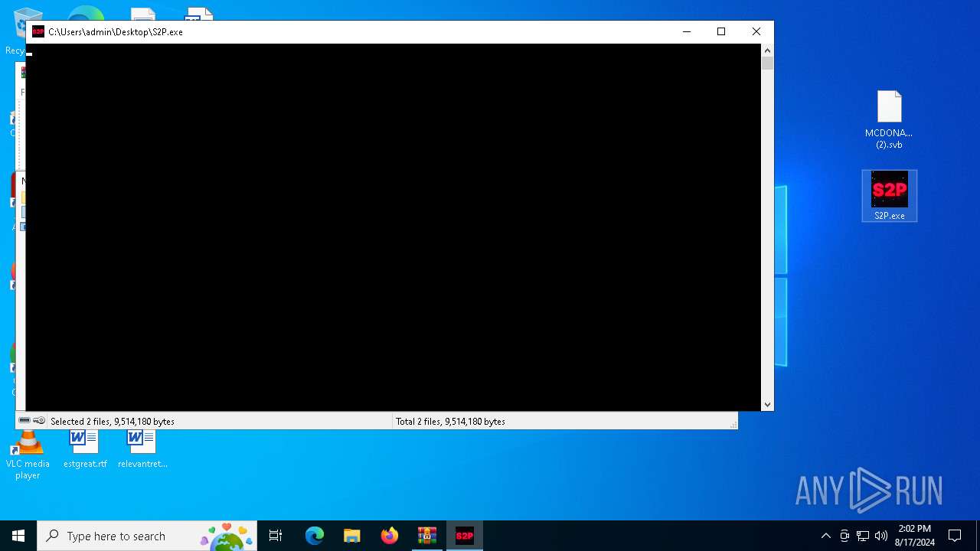Open network status tray icon
Viewport: 980px width, 551px height.
(863, 536)
